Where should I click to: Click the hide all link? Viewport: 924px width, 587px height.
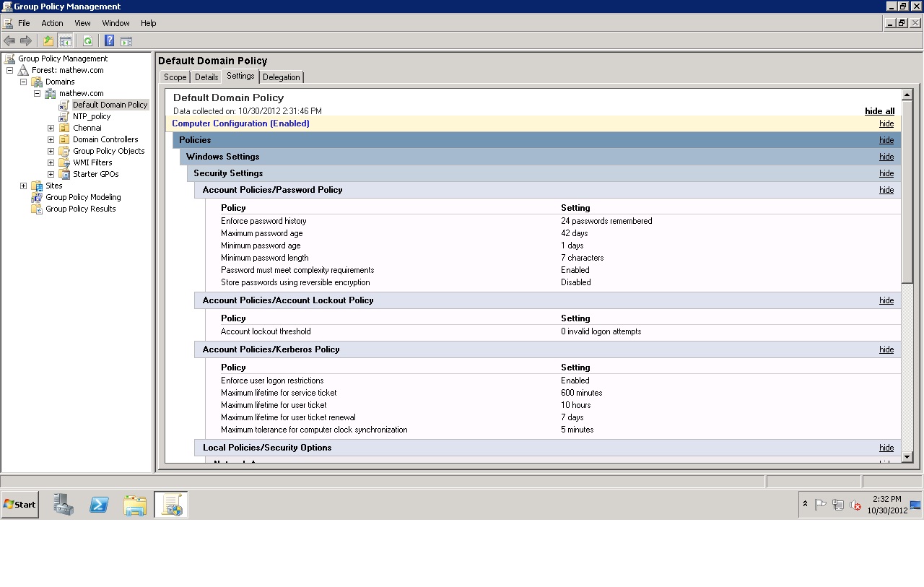tap(879, 110)
